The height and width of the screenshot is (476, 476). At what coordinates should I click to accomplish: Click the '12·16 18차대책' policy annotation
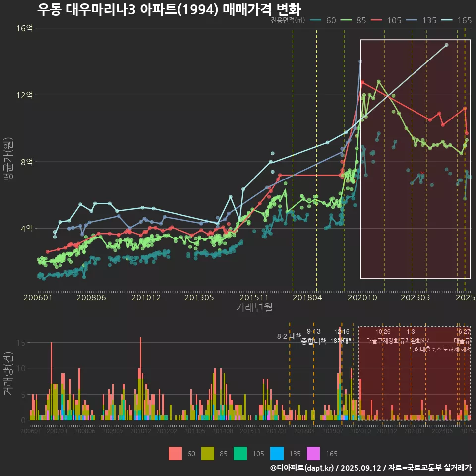[342, 336]
